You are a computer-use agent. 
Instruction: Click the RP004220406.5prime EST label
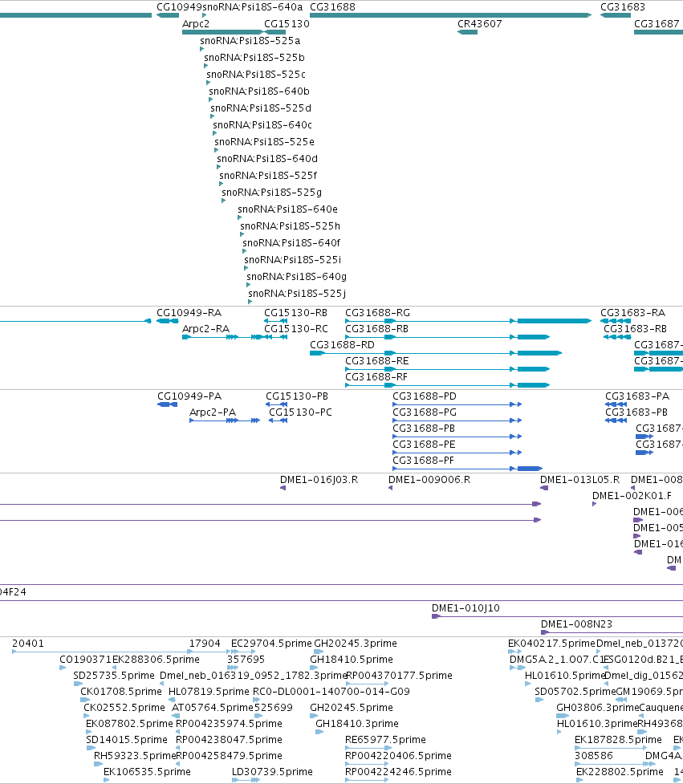398,756
